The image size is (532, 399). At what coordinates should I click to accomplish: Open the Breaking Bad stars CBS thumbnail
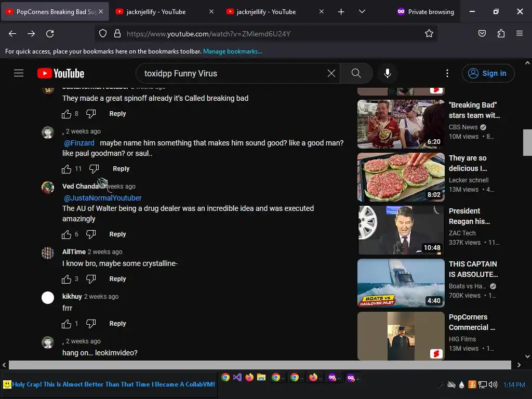coord(401,124)
